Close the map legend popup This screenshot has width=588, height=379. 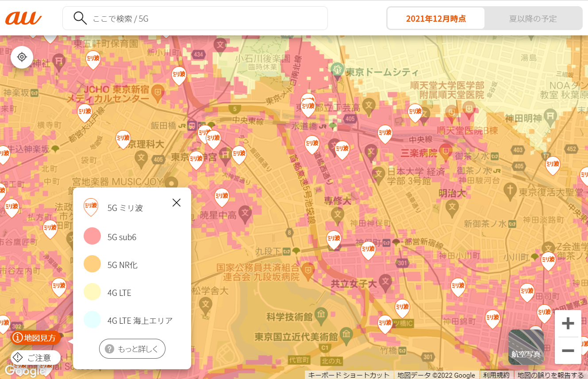click(x=177, y=203)
